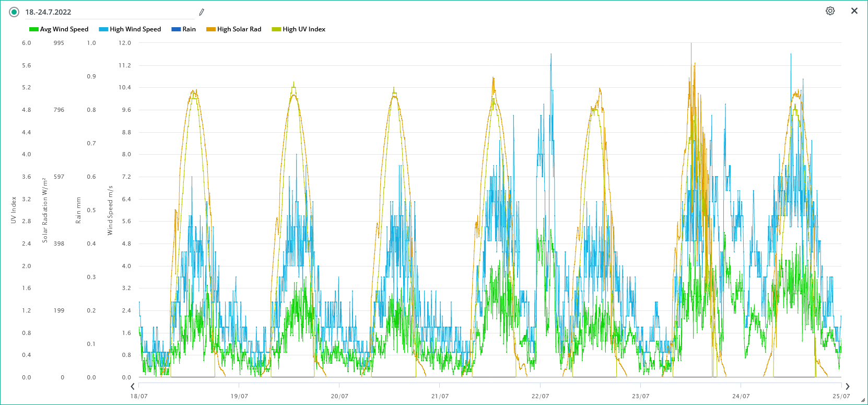Screen dimensions: 868x405
Task: Click the orange High Solar Rad swatch
Action: (x=211, y=29)
